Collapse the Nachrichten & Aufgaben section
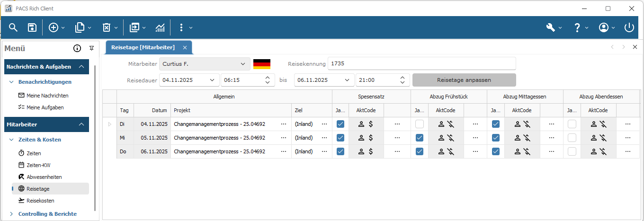Image resolution: width=644 pixels, height=221 pixels. tap(82, 67)
